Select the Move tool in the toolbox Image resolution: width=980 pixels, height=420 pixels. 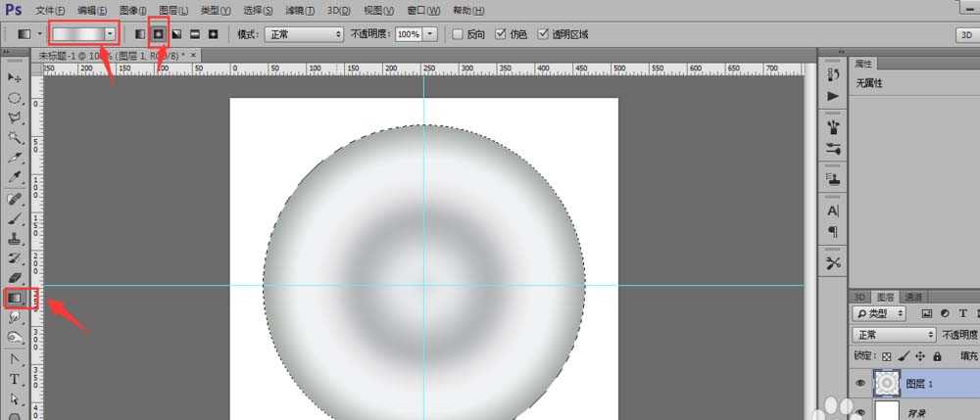(15, 76)
